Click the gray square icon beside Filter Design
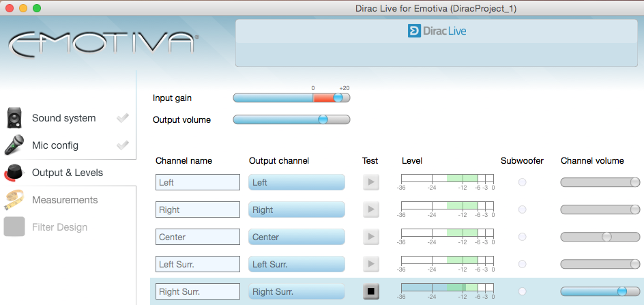644x305 pixels. (x=14, y=227)
